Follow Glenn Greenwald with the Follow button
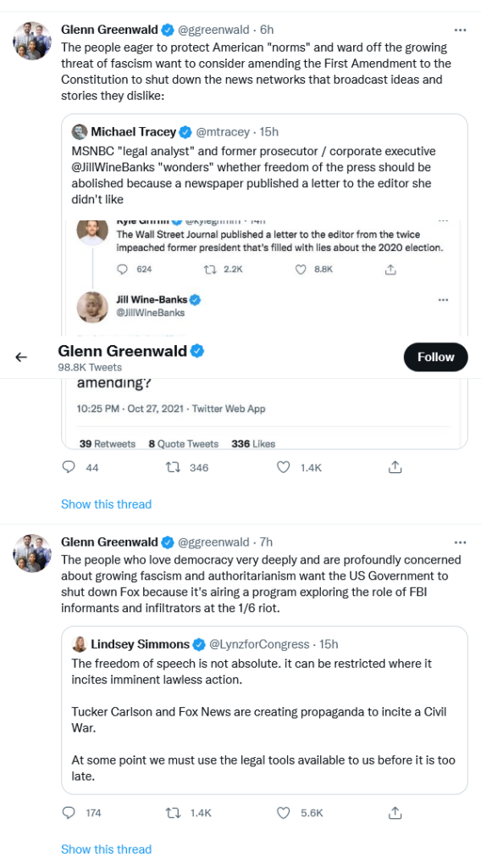The image size is (481, 868). pyautogui.click(x=435, y=357)
